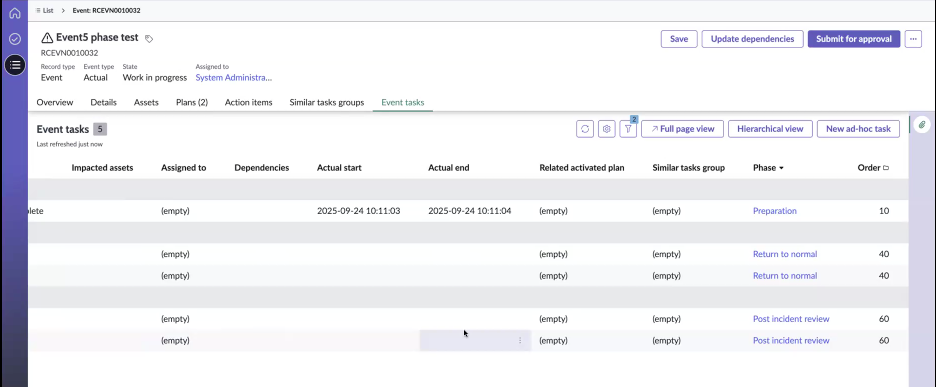Screen dimensions: 936x387
Task: Open the Details tab
Action: point(103,102)
